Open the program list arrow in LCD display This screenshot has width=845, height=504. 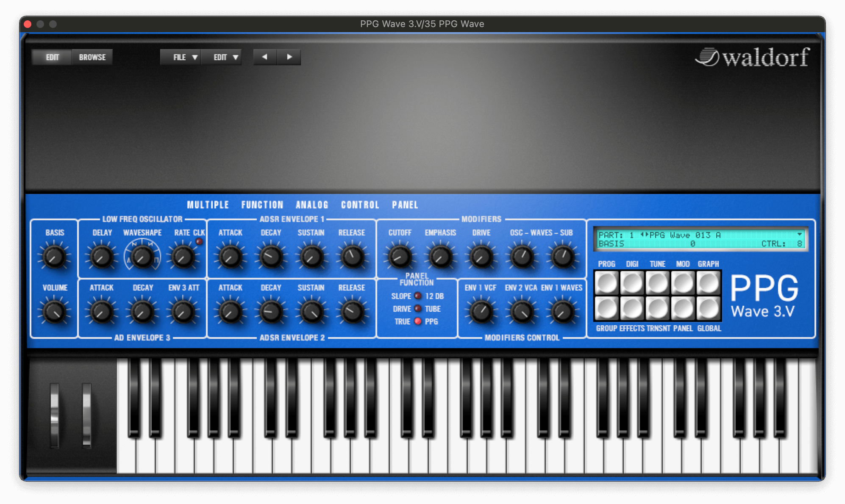(799, 234)
